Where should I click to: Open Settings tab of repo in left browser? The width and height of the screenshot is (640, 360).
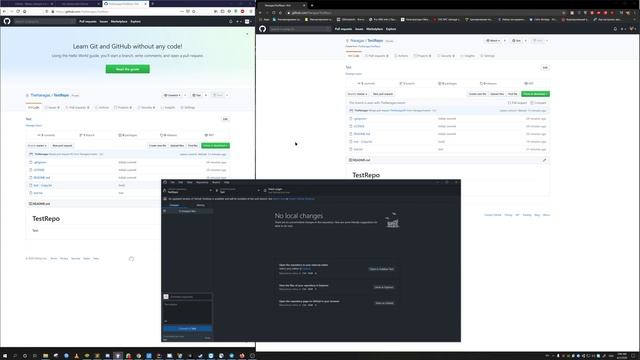pyautogui.click(x=189, y=108)
